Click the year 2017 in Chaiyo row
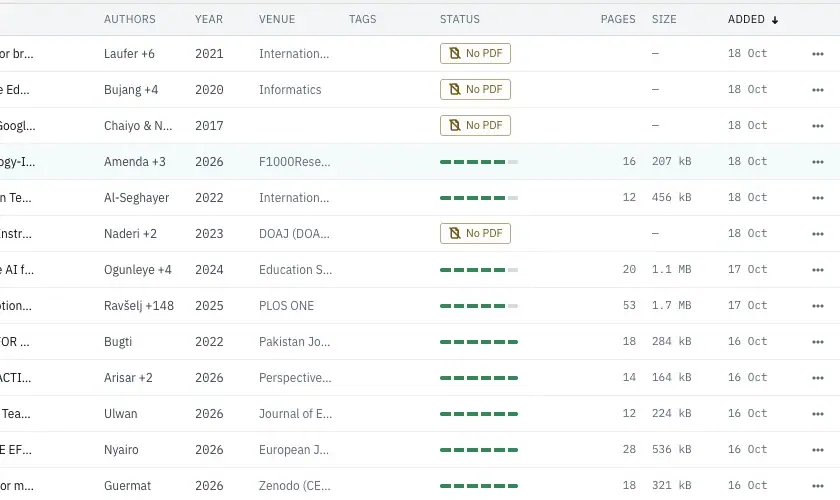Screen dimensions: 840x500 point(209,125)
